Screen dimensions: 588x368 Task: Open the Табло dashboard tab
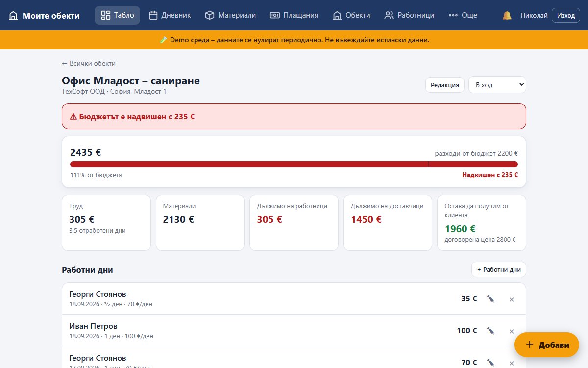tap(117, 15)
